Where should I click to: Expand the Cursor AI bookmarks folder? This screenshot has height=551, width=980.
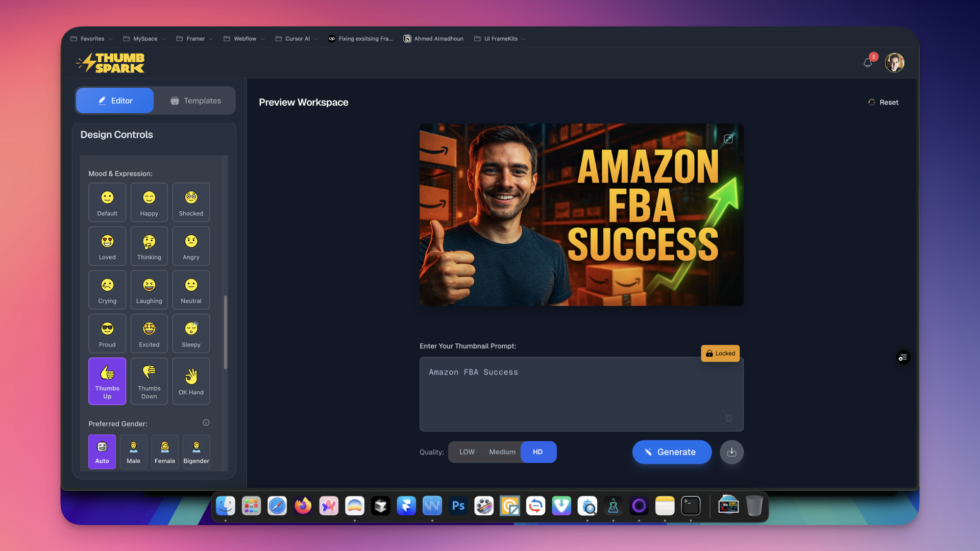[x=297, y=39]
